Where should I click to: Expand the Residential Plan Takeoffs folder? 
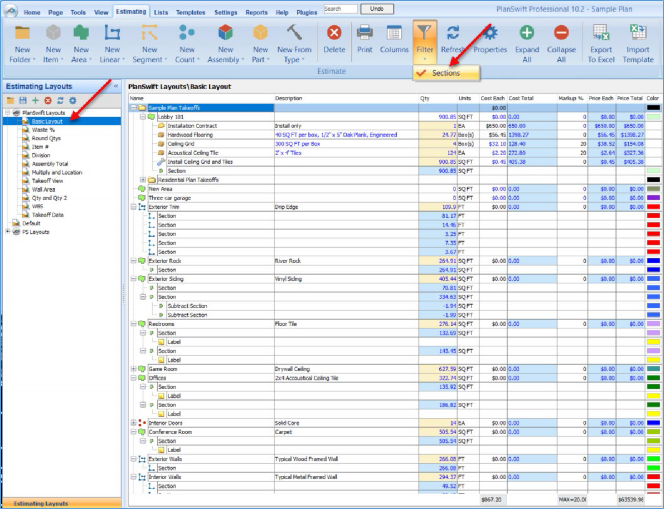pos(143,180)
